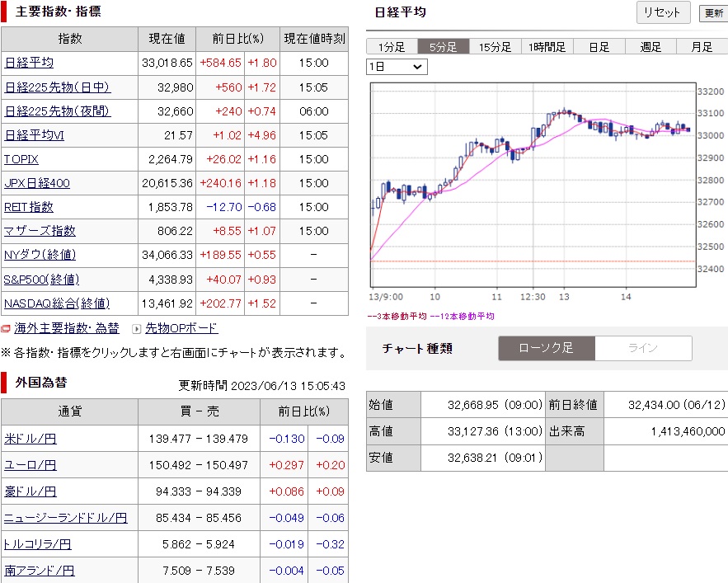
Task: Open the TOPIX index link
Action: 21,159
